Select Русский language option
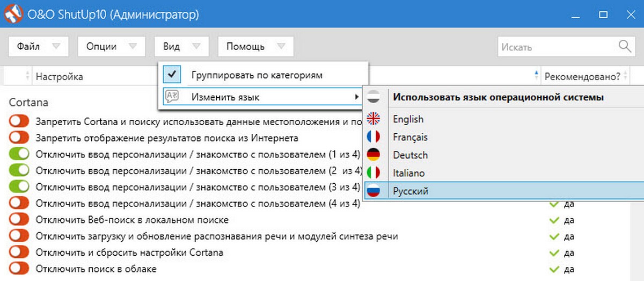644x281 pixels. (411, 191)
